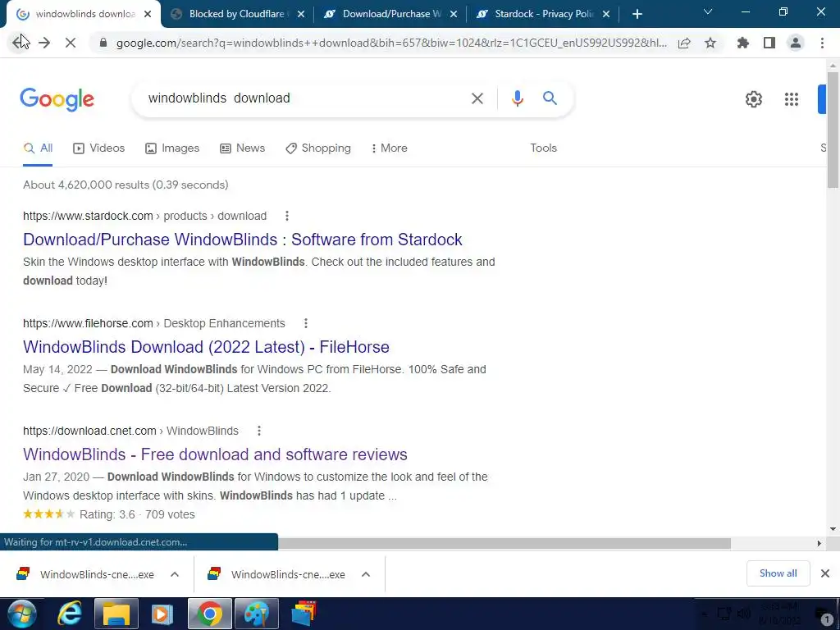The image size is (840, 630).
Task: Close the 'Stardock - Privacy Policy' tab
Action: point(606,15)
